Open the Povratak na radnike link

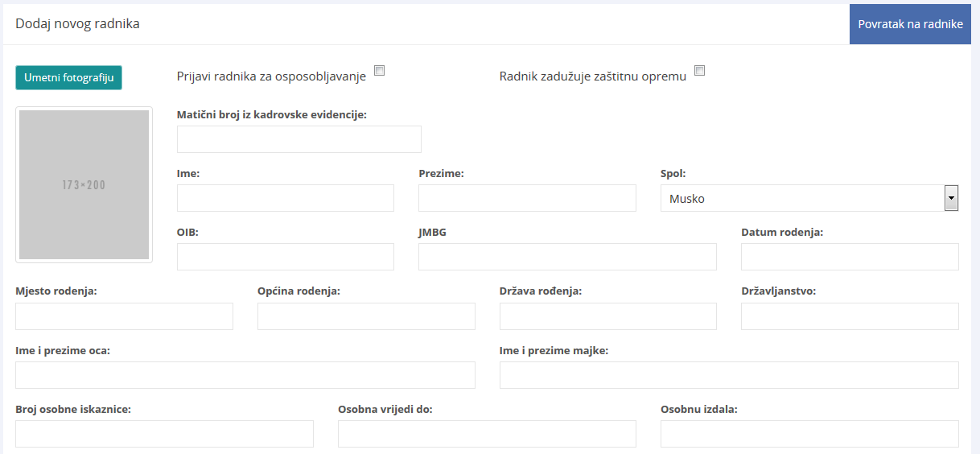pyautogui.click(x=910, y=24)
